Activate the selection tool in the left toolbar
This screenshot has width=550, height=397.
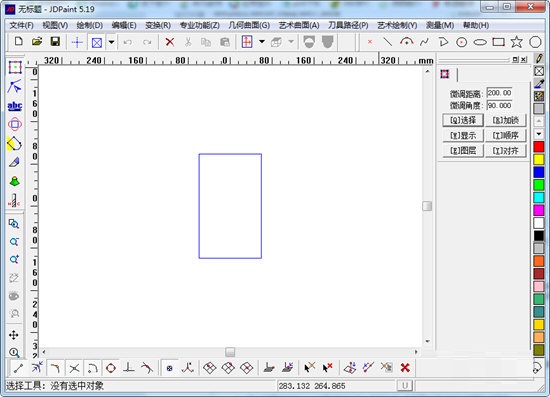coord(15,67)
